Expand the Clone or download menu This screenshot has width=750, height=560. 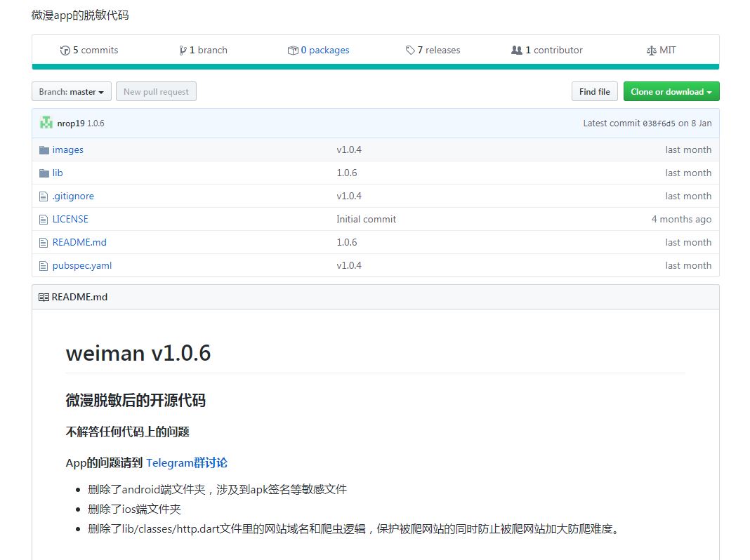[x=671, y=92]
